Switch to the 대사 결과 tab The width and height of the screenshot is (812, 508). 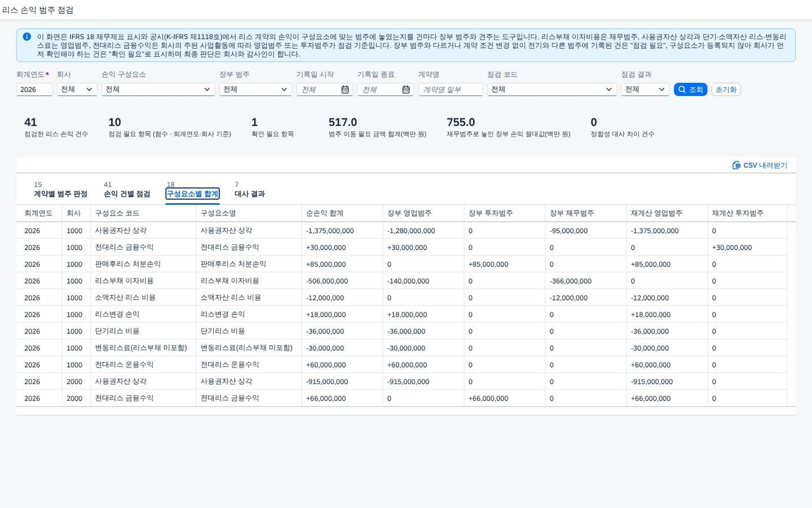[x=250, y=194]
